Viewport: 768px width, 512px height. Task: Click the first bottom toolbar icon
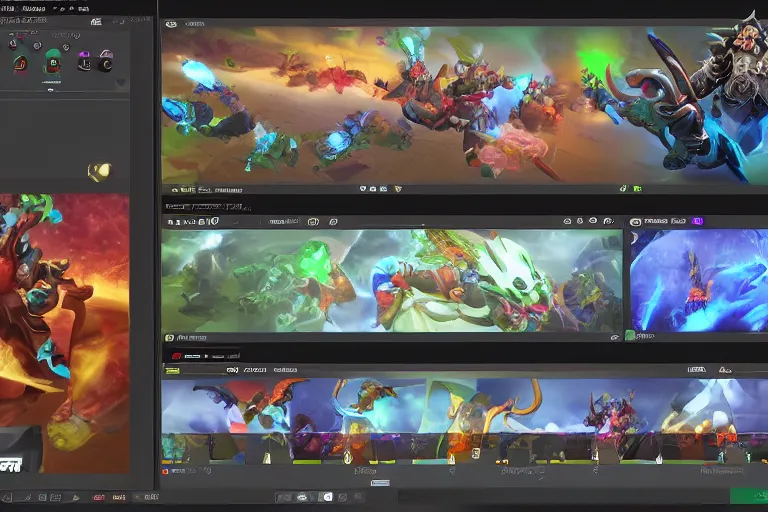coord(7,498)
